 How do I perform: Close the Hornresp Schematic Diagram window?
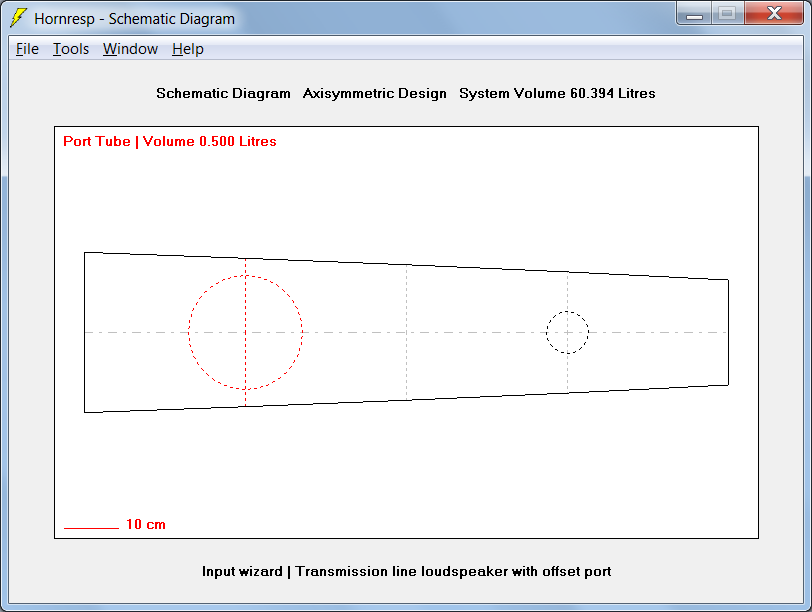(x=774, y=13)
